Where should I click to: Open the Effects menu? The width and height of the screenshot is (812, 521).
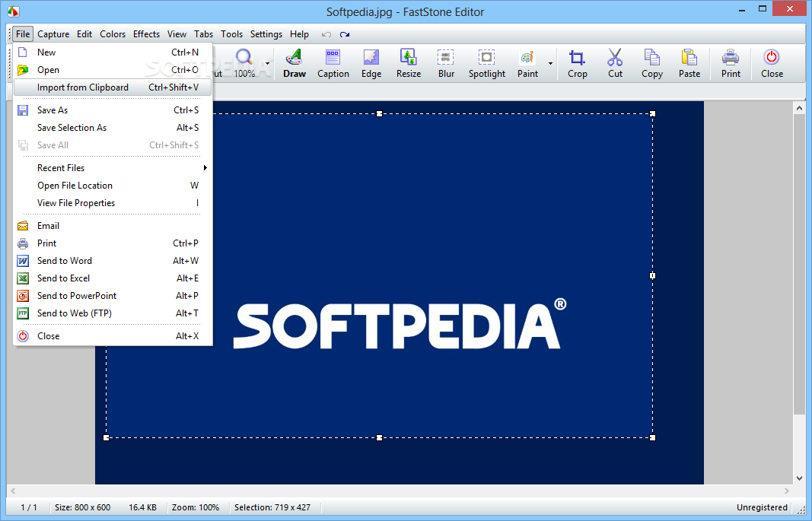(146, 34)
